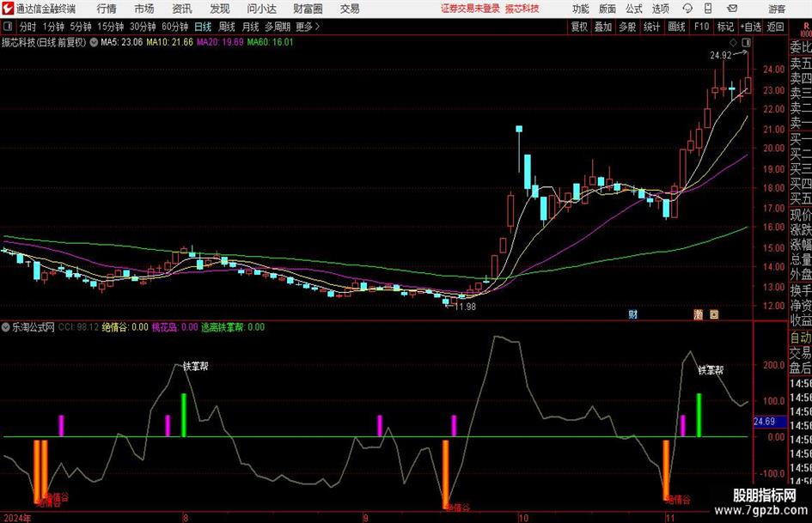This screenshot has width=812, height=523.
Task: Click the 绝情谷: 0.00 indicator label
Action: click(x=125, y=327)
